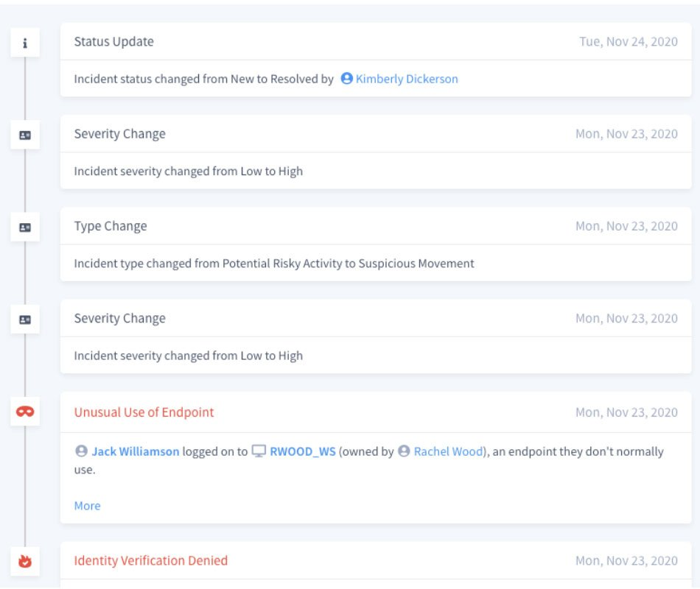Click the user icon before Rachel Wood

(404, 451)
